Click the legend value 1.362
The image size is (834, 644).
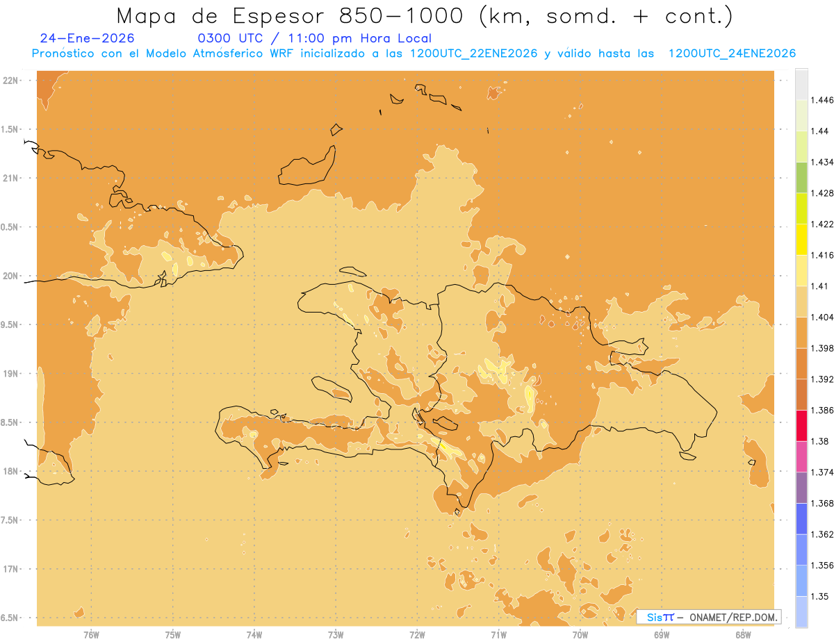(822, 534)
